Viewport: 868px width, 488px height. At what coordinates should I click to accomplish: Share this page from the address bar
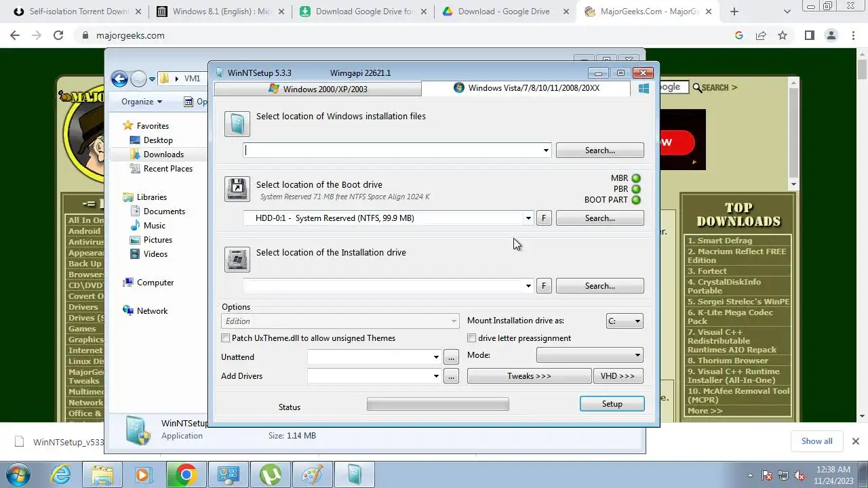tap(761, 35)
